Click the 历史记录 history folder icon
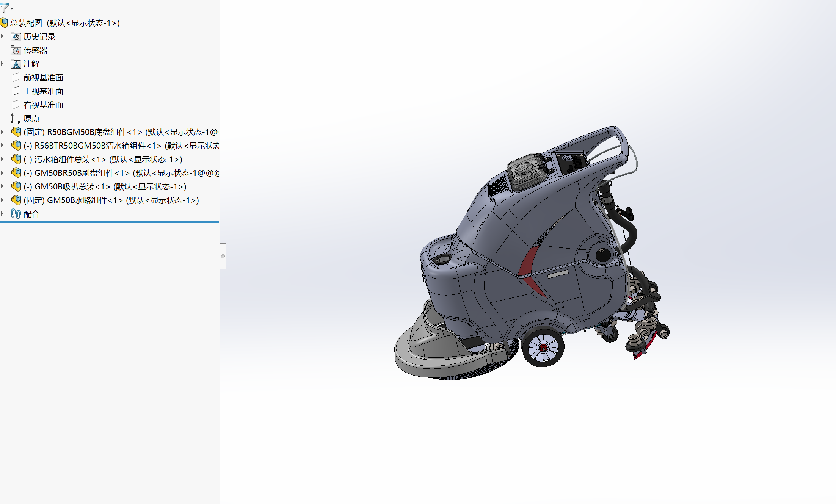This screenshot has height=504, width=836. click(16, 37)
